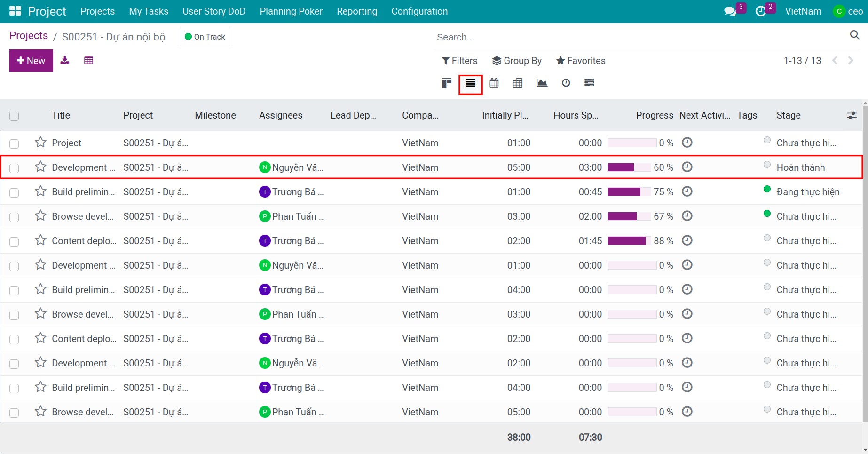
Task: Switch to Pivot table view
Action: point(518,83)
